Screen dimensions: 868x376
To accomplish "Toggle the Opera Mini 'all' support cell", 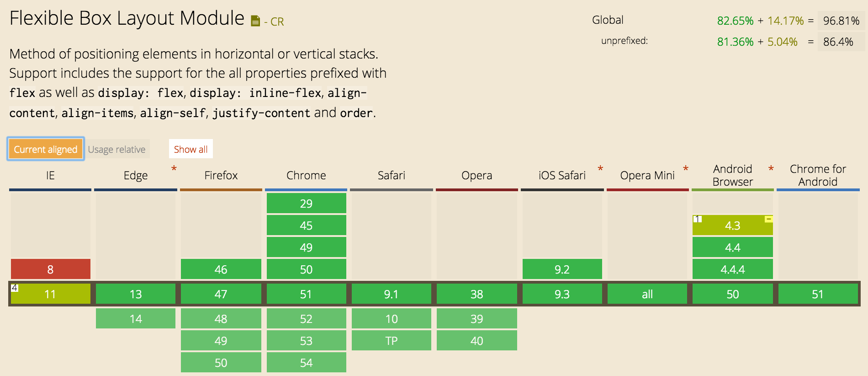I will pos(647,294).
